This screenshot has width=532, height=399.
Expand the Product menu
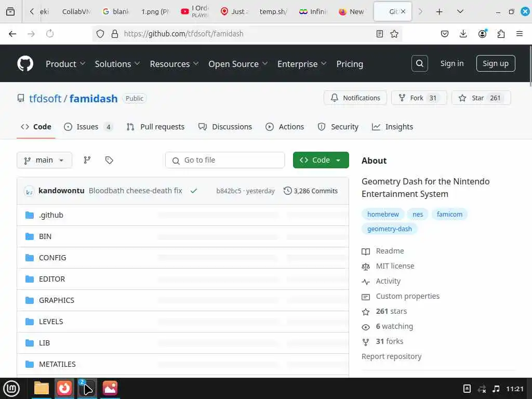(x=65, y=64)
